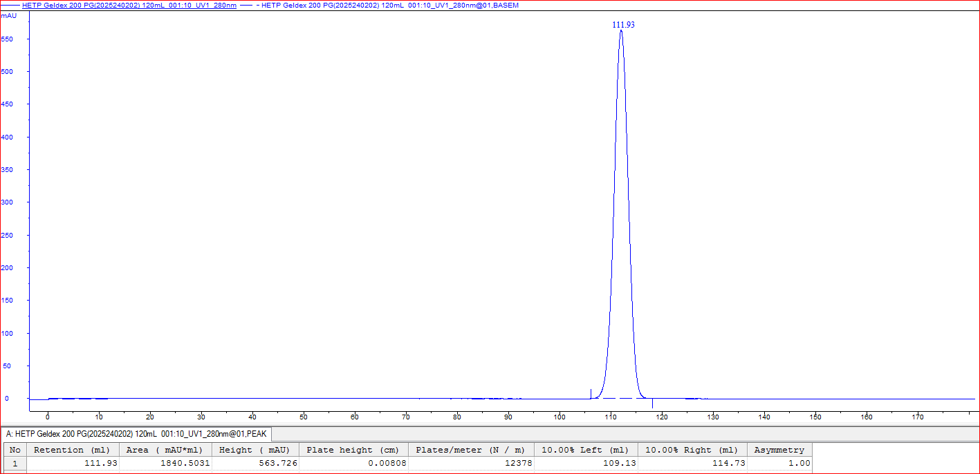The height and width of the screenshot is (474, 980).
Task: Click the retention cell showing 111.93
Action: click(72, 464)
